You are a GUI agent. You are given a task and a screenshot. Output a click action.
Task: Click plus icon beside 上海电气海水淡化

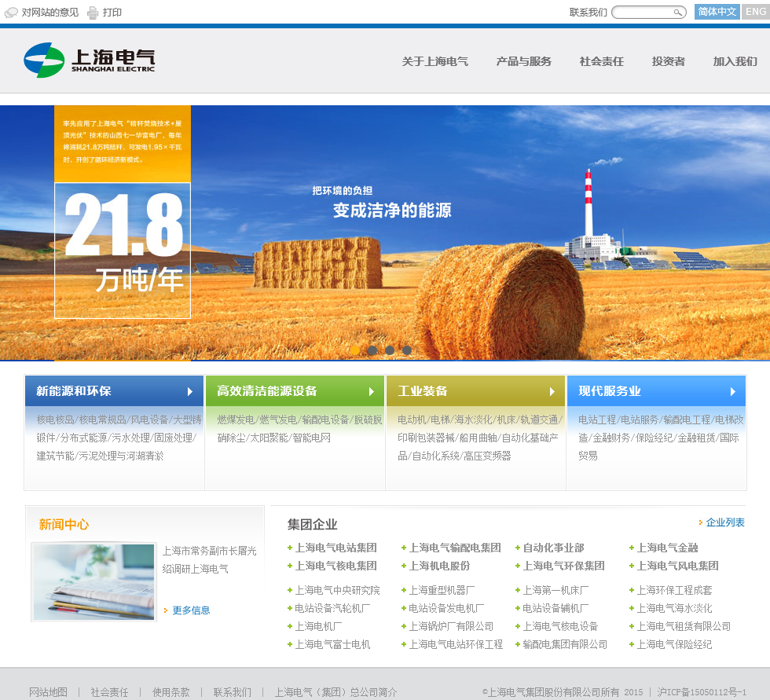pyautogui.click(x=632, y=608)
